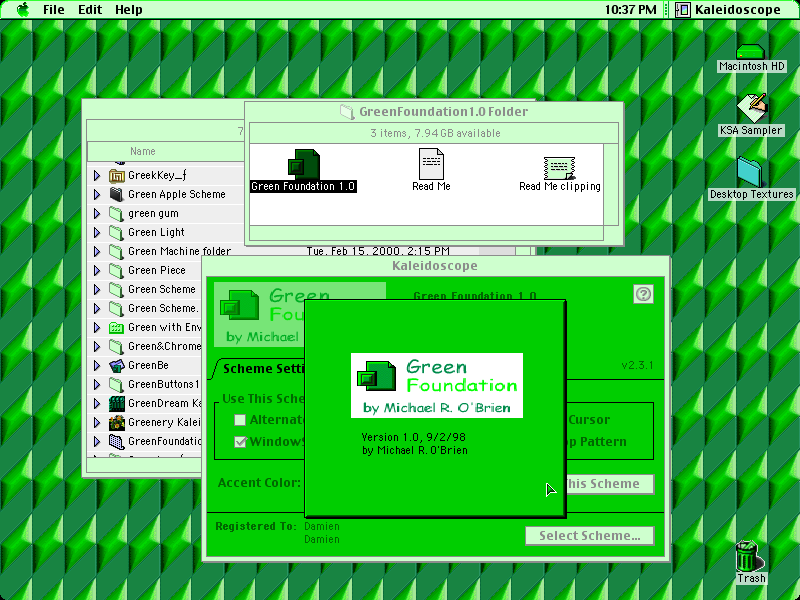Select the Green Scheme. row text

coord(163,309)
